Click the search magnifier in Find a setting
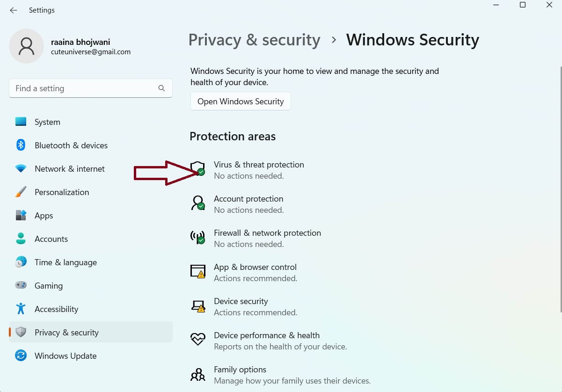This screenshot has width=562, height=392. [x=161, y=88]
